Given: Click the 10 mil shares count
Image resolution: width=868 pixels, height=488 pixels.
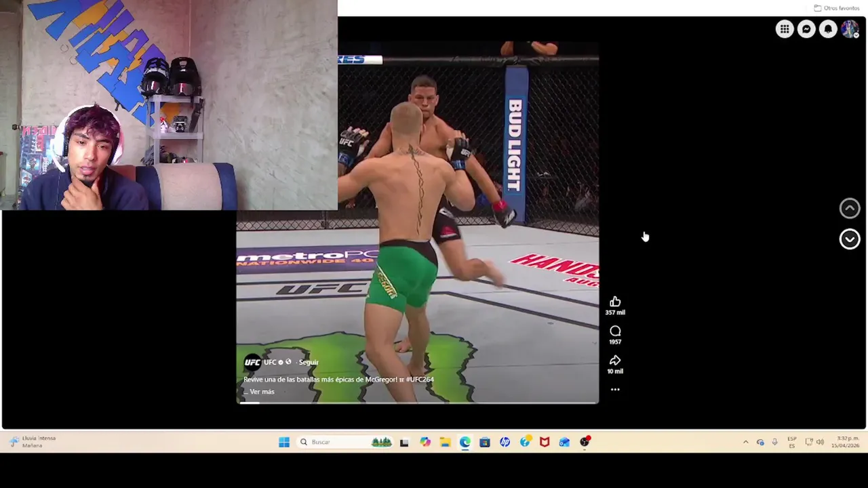Looking at the screenshot, I should point(615,371).
